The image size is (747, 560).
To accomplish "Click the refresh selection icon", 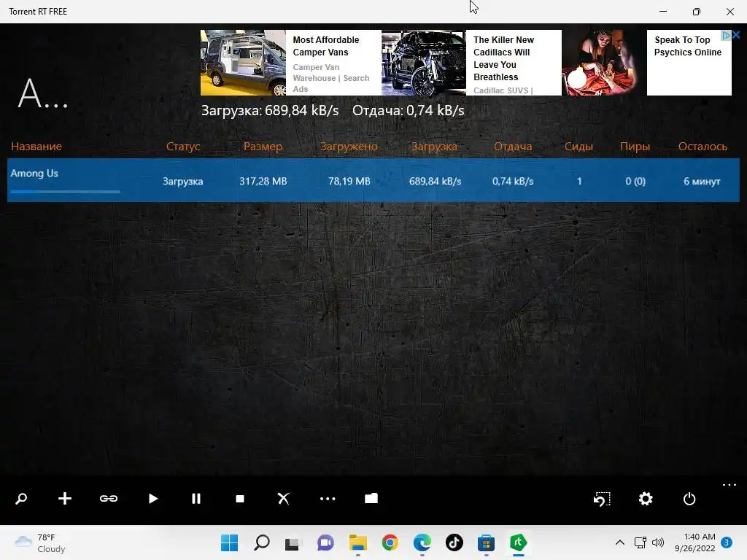I will pyautogui.click(x=602, y=499).
